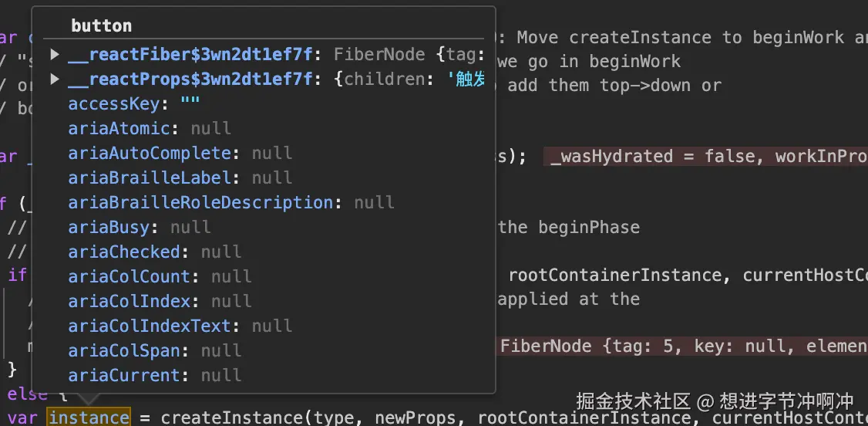Expand the __reactFiber$3wn2dt1ef7f property
The height and width of the screenshot is (426, 868).
click(55, 55)
